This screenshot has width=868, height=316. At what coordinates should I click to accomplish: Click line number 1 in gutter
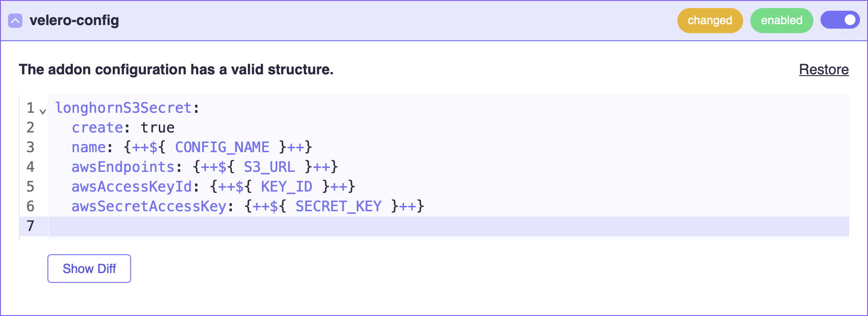click(30, 108)
